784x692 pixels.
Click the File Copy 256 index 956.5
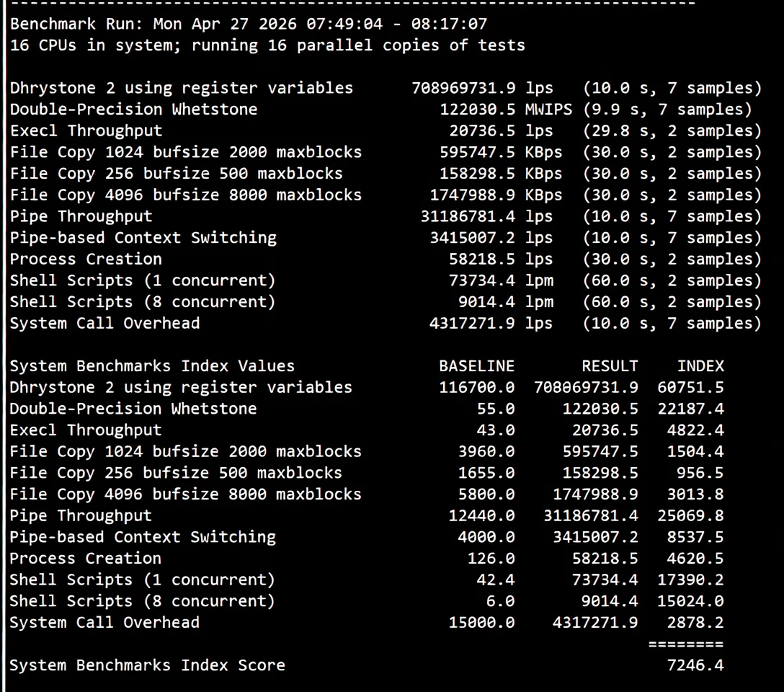pos(700,473)
